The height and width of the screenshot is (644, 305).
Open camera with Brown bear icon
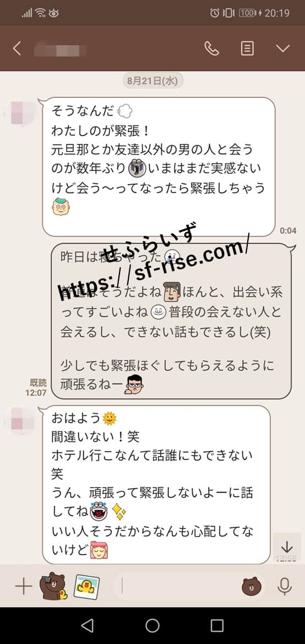52,586
